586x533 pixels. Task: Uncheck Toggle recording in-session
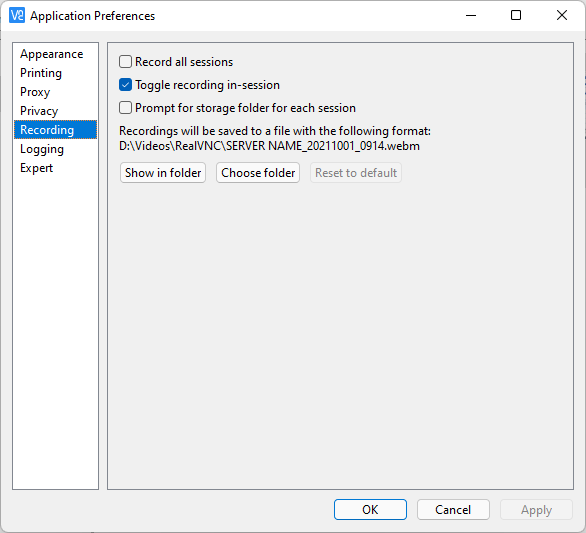pos(125,85)
